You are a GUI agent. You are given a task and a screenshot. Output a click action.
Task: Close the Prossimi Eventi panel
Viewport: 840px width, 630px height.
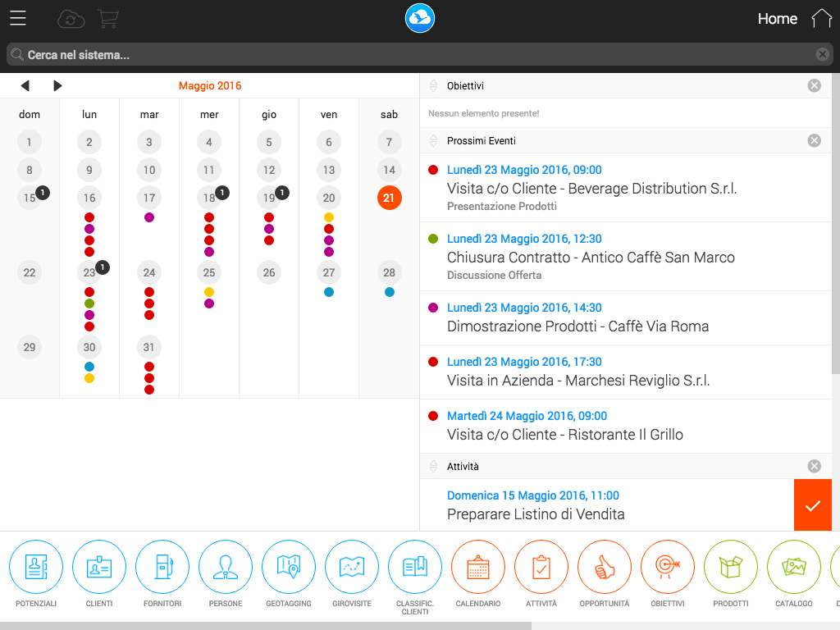pyautogui.click(x=815, y=140)
